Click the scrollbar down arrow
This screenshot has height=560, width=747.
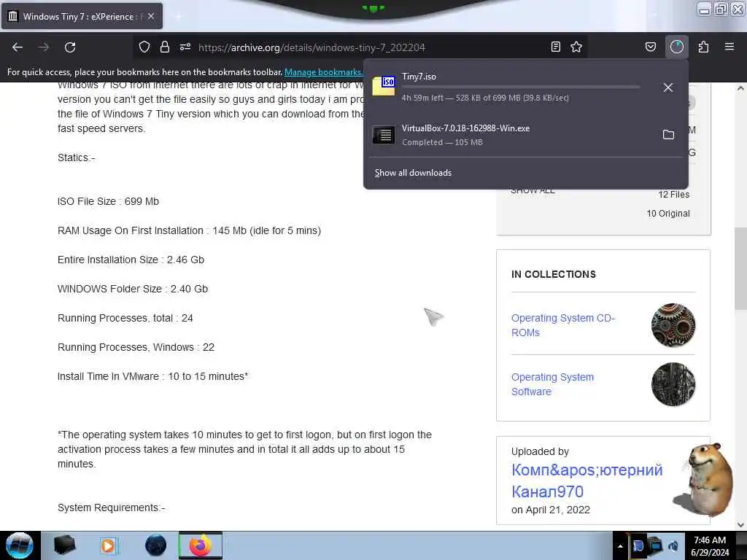740,525
